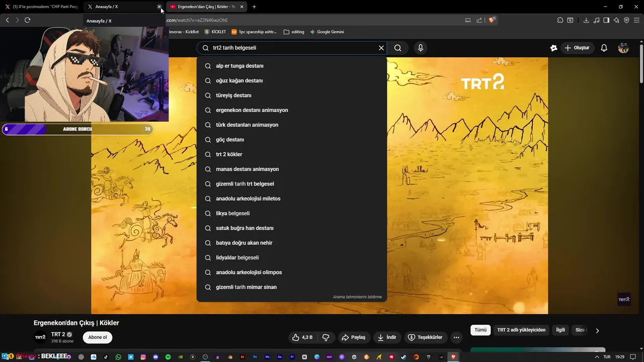
Task: Open the Windows notification center icon
Action: pos(633,357)
